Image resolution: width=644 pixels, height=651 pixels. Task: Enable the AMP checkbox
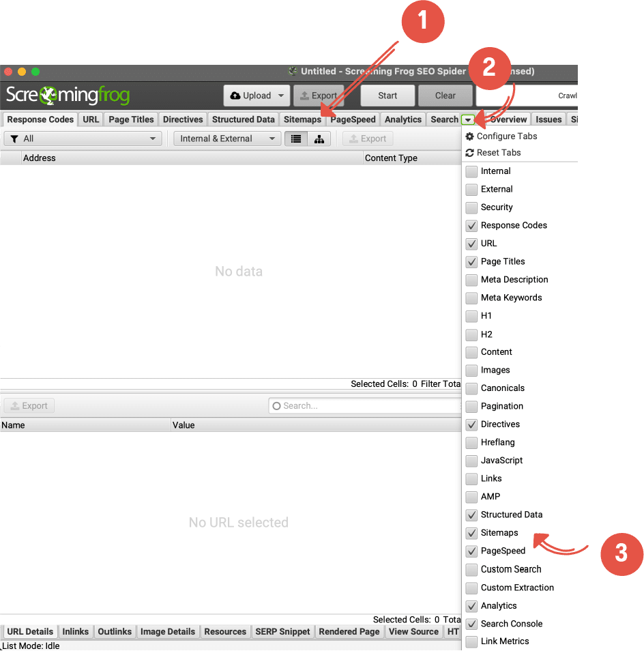pyautogui.click(x=471, y=497)
